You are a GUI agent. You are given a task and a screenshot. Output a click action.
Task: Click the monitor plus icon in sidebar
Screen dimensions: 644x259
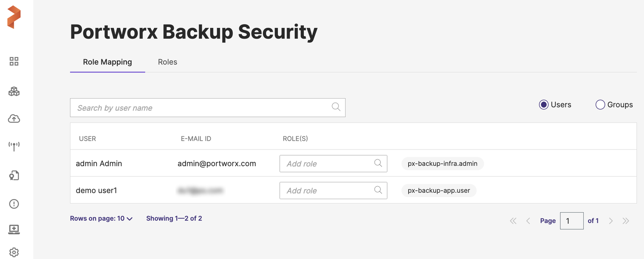point(14,229)
